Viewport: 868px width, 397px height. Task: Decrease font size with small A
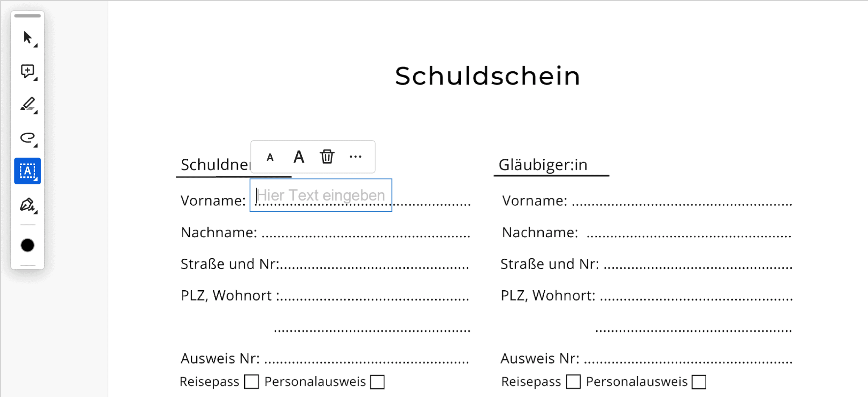click(270, 158)
